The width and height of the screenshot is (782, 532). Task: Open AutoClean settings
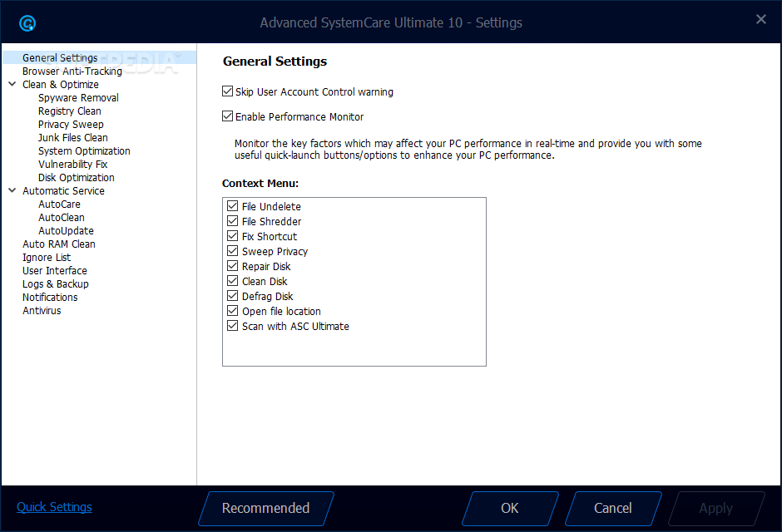pos(62,217)
